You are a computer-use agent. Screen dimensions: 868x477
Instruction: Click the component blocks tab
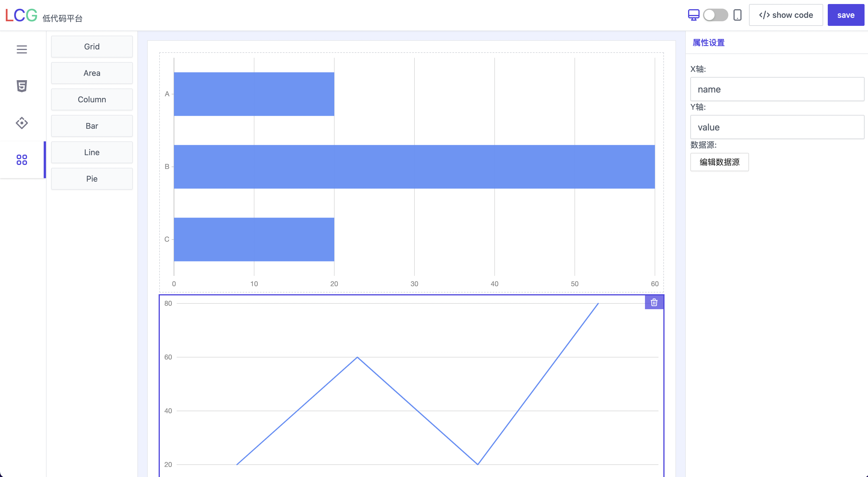click(x=21, y=159)
